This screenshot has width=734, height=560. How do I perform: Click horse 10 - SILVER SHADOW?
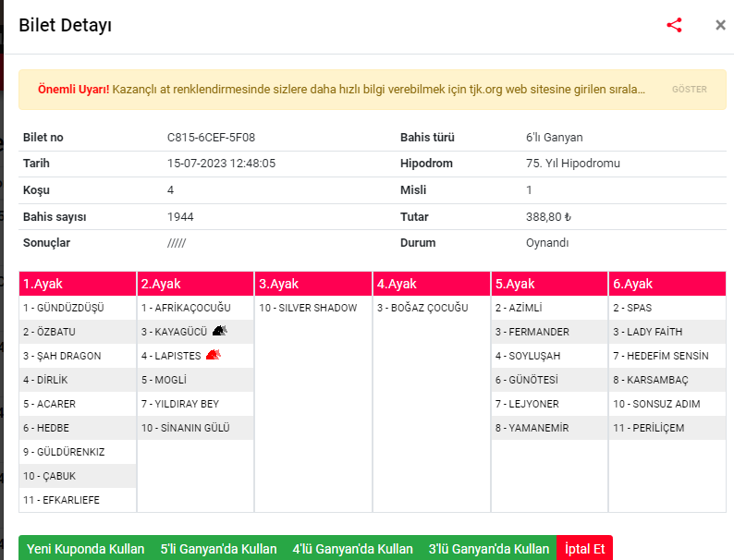pyautogui.click(x=308, y=308)
